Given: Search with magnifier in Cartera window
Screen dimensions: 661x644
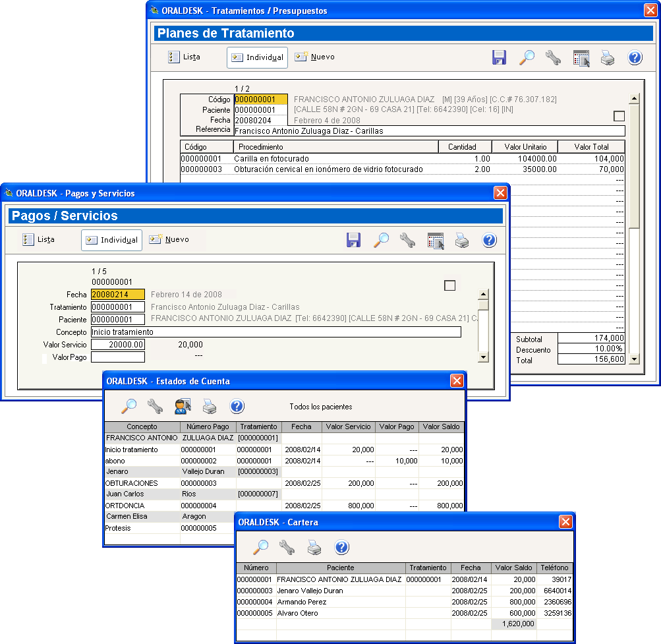Looking at the screenshot, I should [260, 547].
